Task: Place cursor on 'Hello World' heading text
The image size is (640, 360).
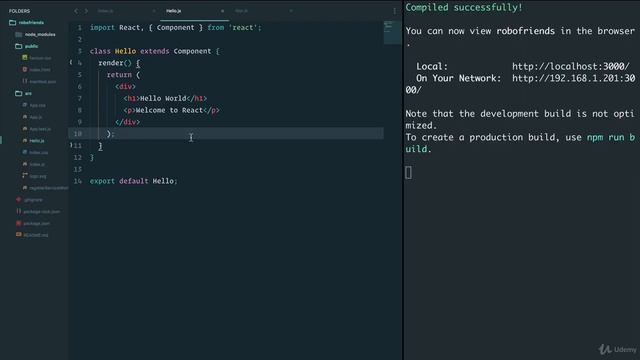Action: pos(163,98)
